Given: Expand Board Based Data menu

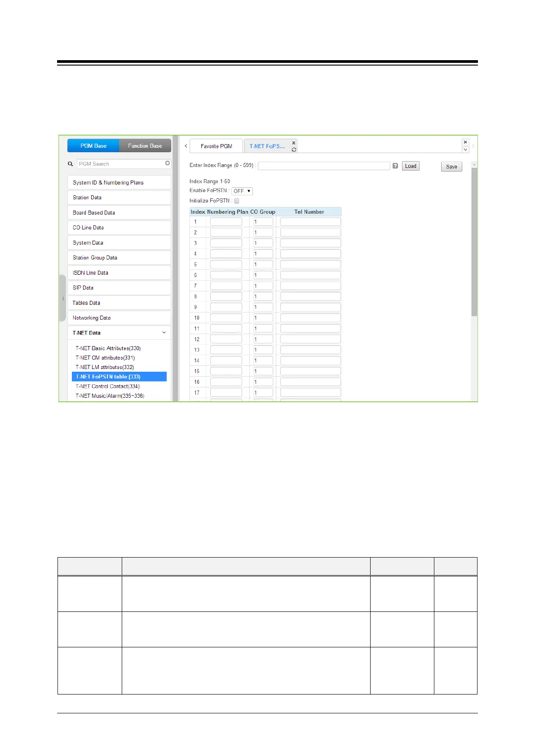Looking at the screenshot, I should [x=119, y=213].
